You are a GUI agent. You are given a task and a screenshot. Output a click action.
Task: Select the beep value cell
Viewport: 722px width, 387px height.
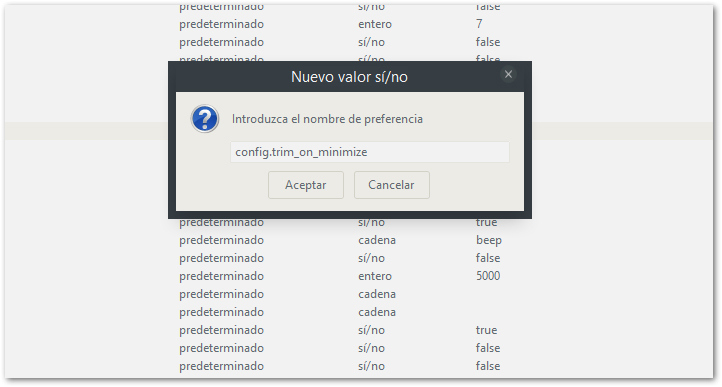[x=489, y=240]
